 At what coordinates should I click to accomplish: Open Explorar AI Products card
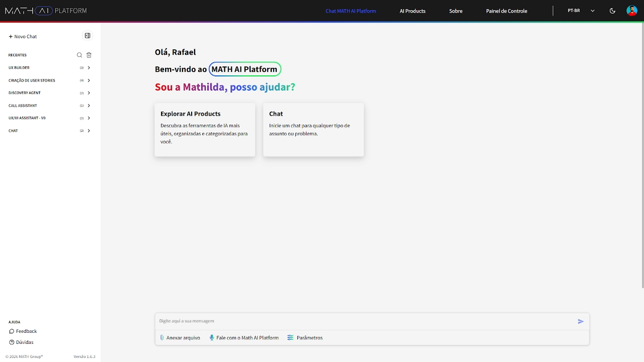205,130
